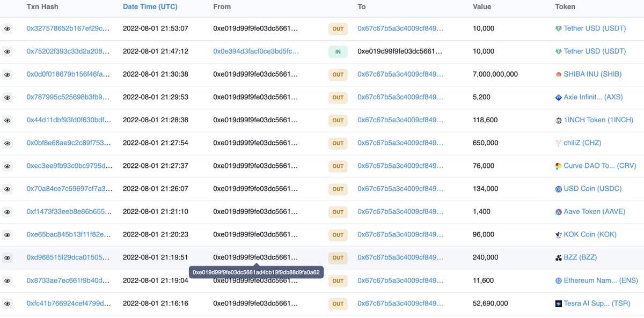Click eye icon for txn 0x44d11dbf93fd0f630bdf
The height and width of the screenshot is (318, 644).
click(8, 120)
